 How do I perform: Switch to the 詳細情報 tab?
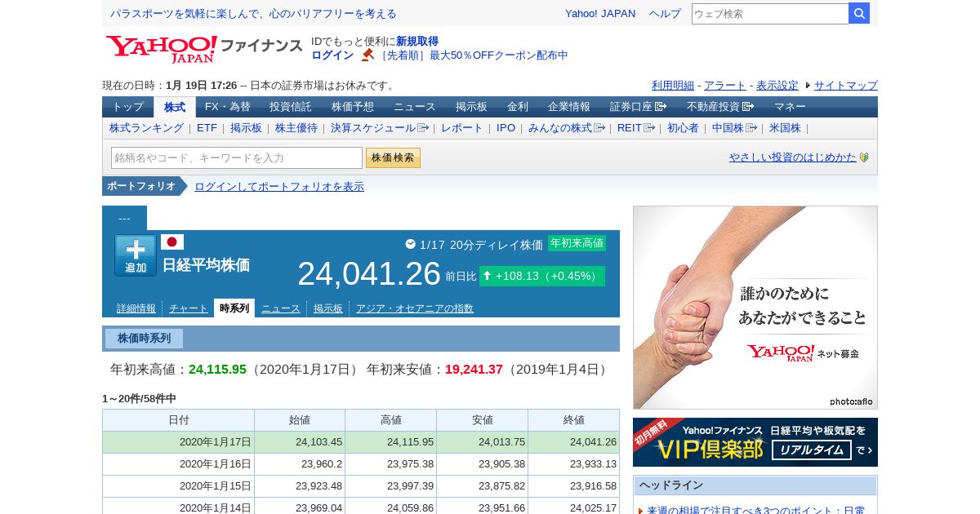pos(136,308)
